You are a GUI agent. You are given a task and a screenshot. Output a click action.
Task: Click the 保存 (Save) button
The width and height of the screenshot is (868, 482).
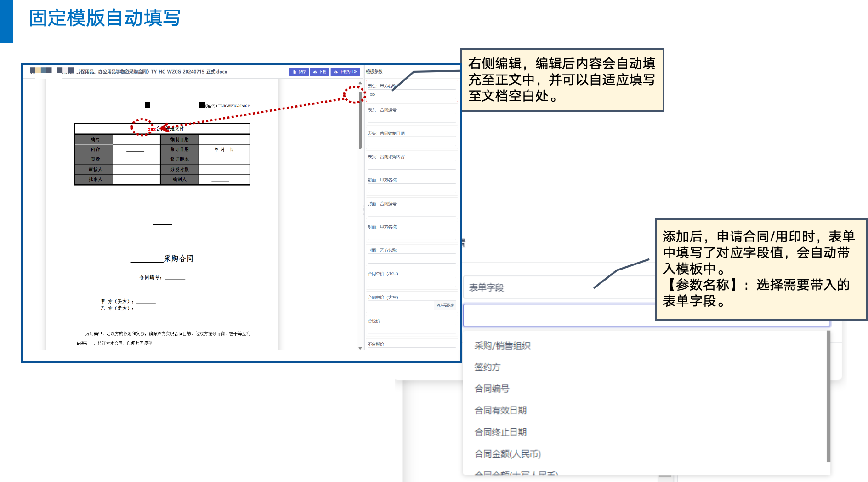pos(299,72)
